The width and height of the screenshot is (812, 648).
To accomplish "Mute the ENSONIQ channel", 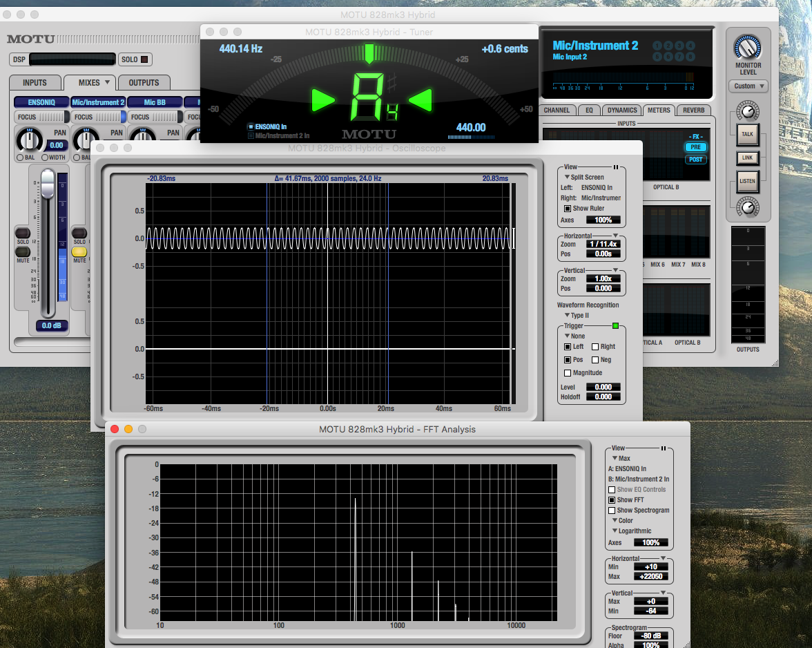I will [23, 252].
